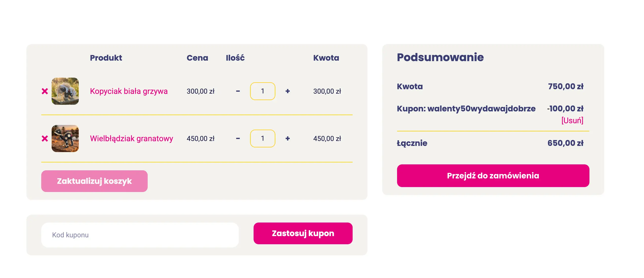The width and height of the screenshot is (644, 278).
Task: Click the Kod kuponu input field
Action: point(140,234)
